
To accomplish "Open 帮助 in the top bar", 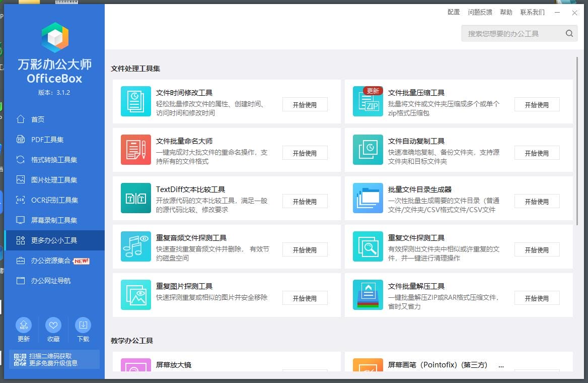I will [506, 12].
